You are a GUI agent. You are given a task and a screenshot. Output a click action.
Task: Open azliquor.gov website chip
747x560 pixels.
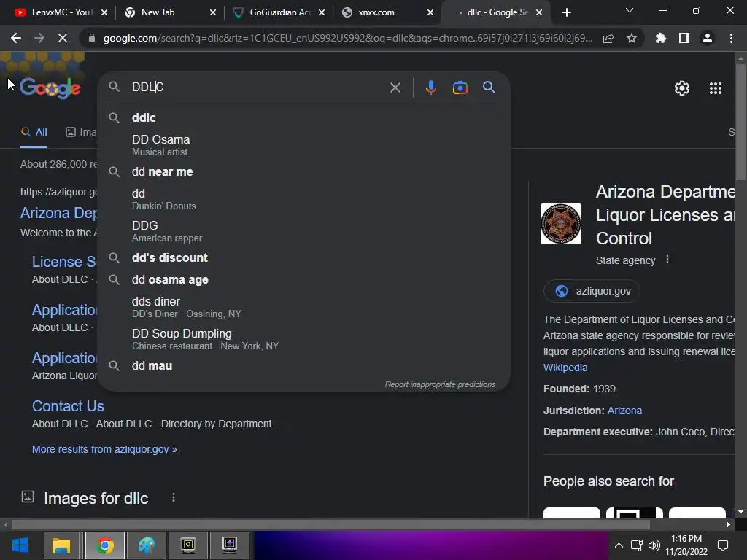(x=592, y=291)
